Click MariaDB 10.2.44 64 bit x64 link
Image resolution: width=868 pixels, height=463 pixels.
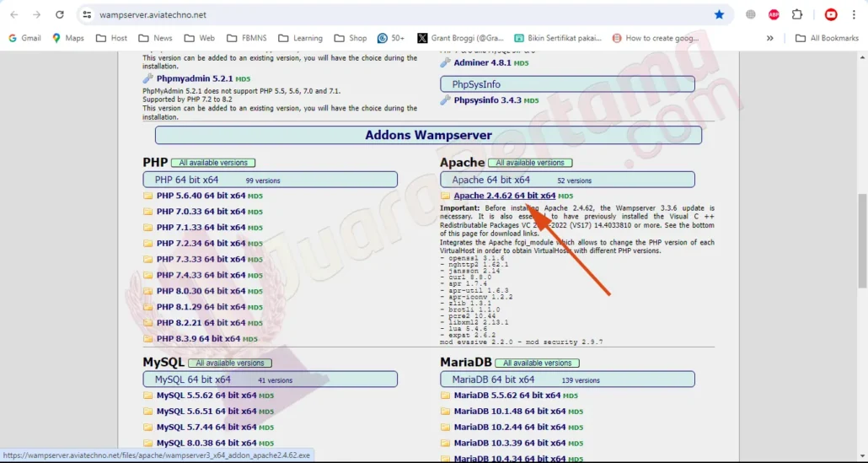(510, 427)
